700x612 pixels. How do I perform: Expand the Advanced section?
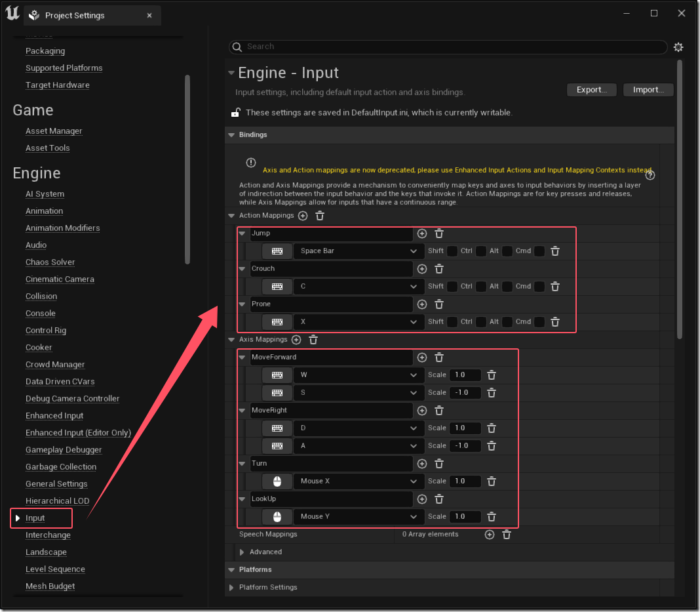click(241, 552)
